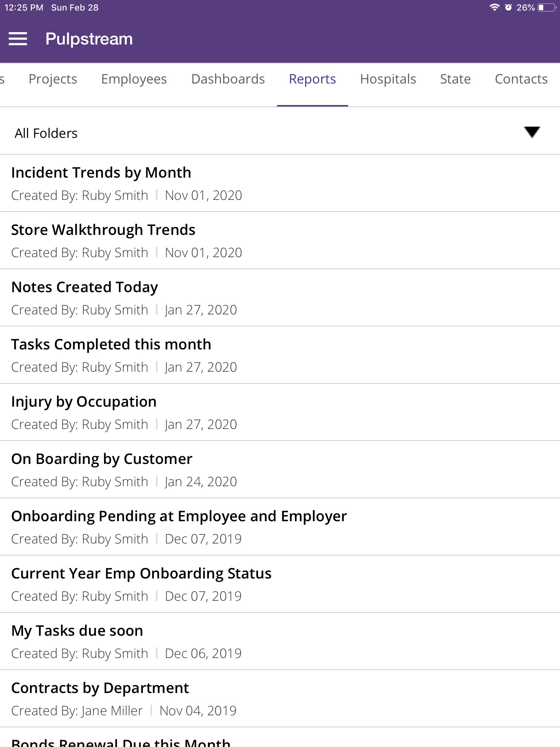Open Contracts by Department report

click(x=280, y=698)
